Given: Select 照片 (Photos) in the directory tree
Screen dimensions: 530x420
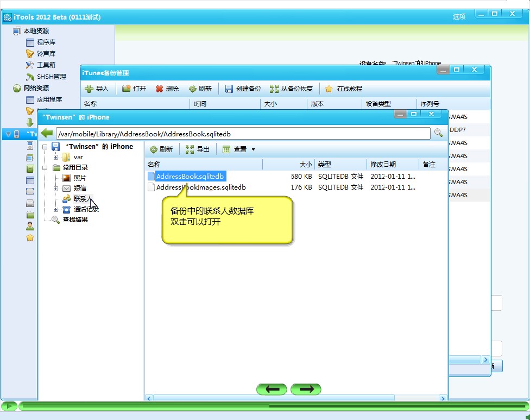Looking at the screenshot, I should point(80,178).
